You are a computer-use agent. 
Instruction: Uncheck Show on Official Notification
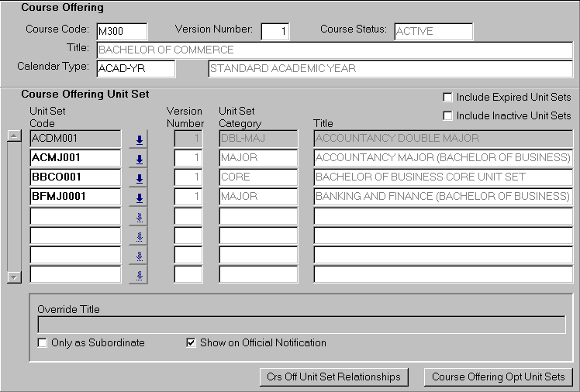click(x=192, y=342)
